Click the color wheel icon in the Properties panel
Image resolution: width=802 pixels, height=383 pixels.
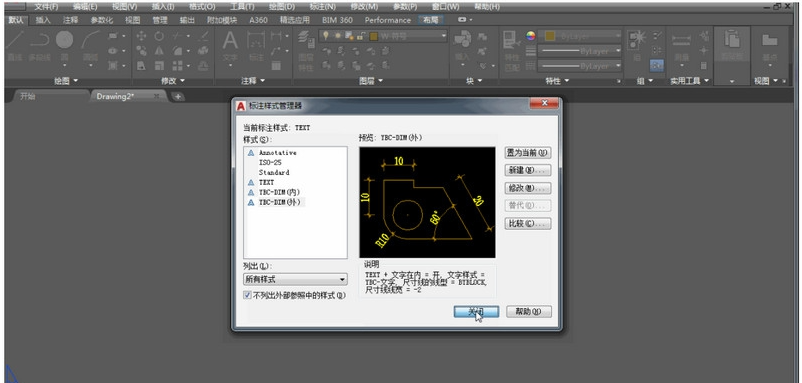pyautogui.click(x=531, y=36)
